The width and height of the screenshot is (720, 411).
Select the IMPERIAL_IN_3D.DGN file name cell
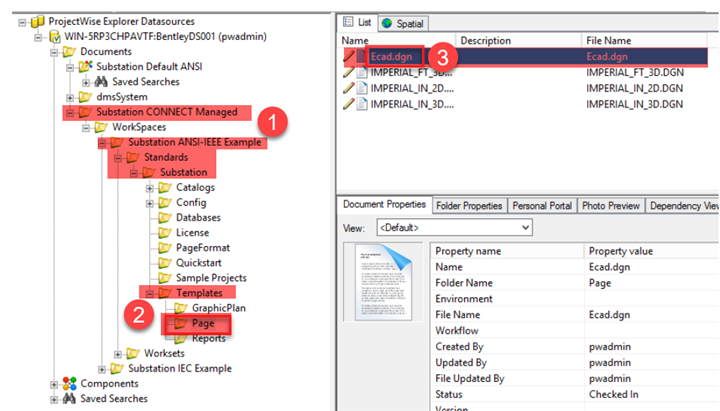[635, 104]
